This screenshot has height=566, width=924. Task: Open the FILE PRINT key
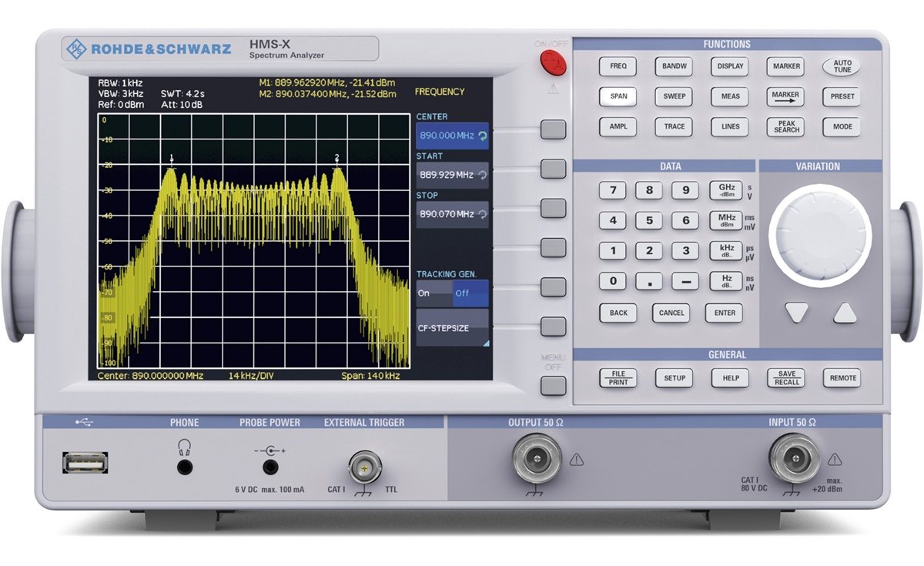click(x=618, y=378)
